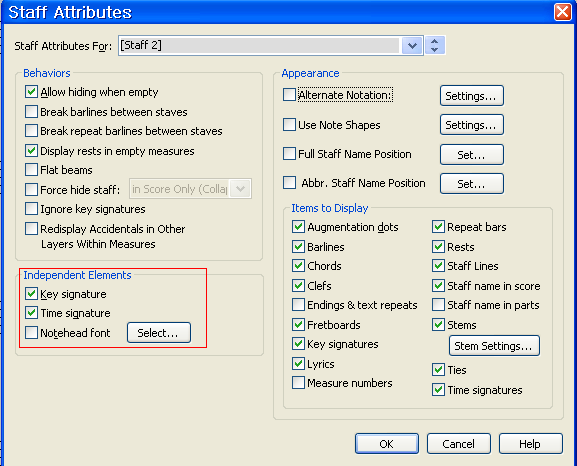This screenshot has width=577, height=466.
Task: Click Set... for Abbr. Staff Name Position
Action: click(472, 184)
